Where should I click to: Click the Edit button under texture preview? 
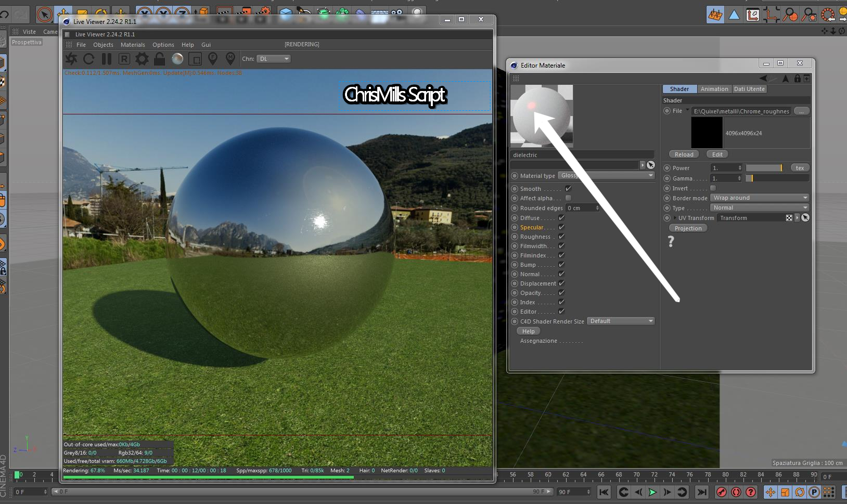tap(717, 154)
